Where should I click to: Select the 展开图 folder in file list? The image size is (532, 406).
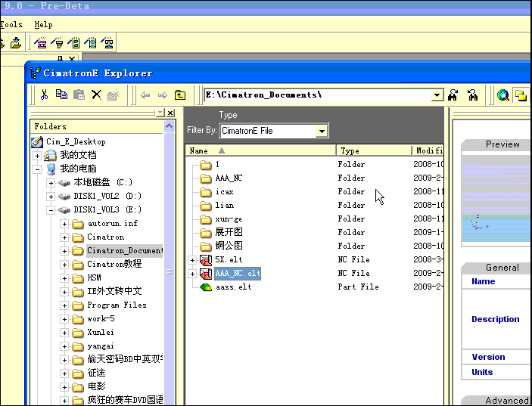(229, 232)
